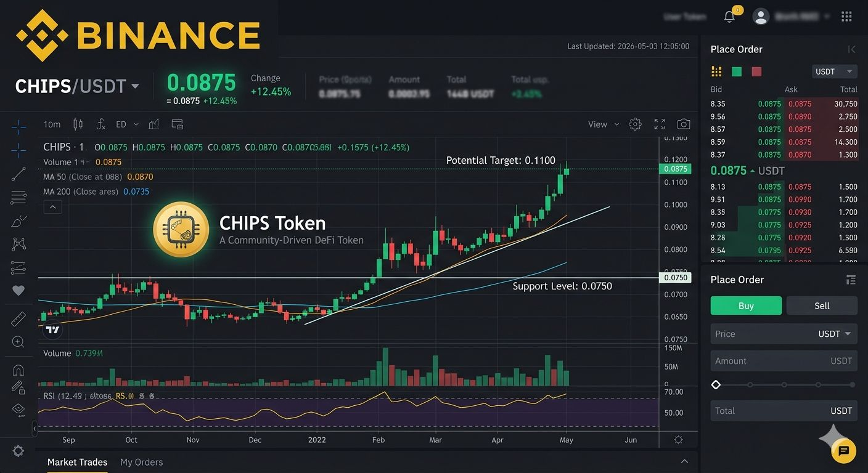Open chart settings gear beside View

635,124
